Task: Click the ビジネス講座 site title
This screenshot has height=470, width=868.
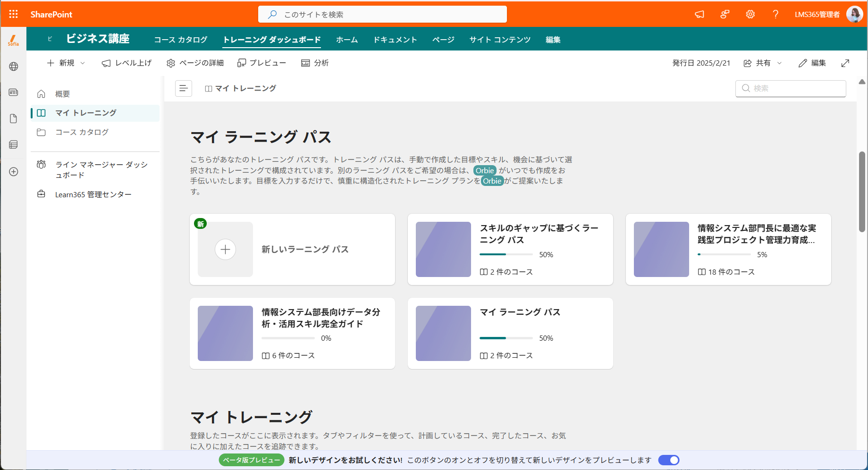Action: pyautogui.click(x=98, y=39)
